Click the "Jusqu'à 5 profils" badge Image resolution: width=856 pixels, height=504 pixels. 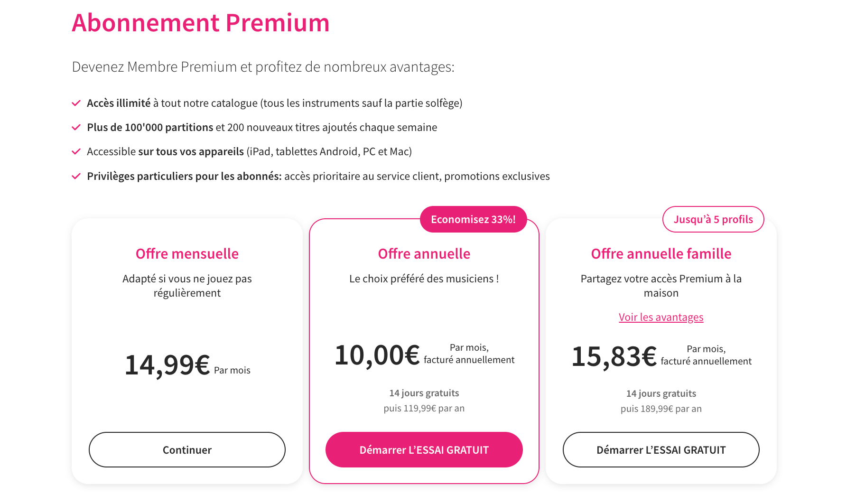tap(713, 219)
